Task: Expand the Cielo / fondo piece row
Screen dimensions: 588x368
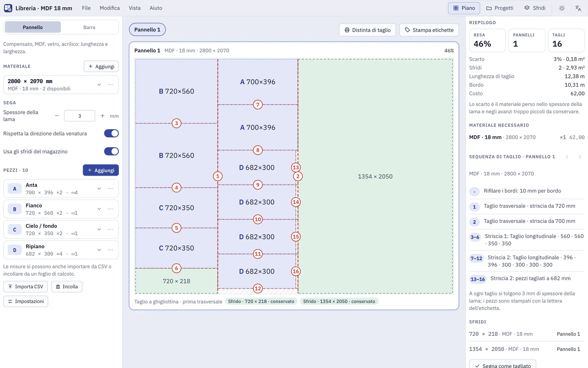Action: [99, 229]
